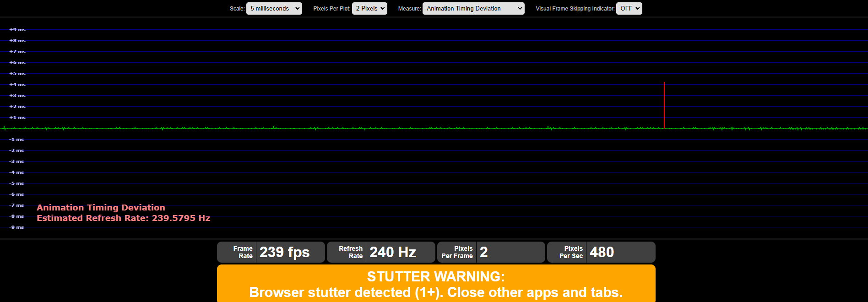This screenshot has width=868, height=302.
Task: Click the "Pixels Per Plot:" label
Action: [x=331, y=9]
